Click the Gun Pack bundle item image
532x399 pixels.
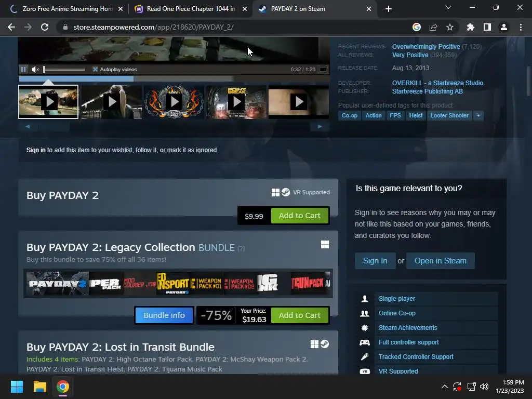click(308, 283)
